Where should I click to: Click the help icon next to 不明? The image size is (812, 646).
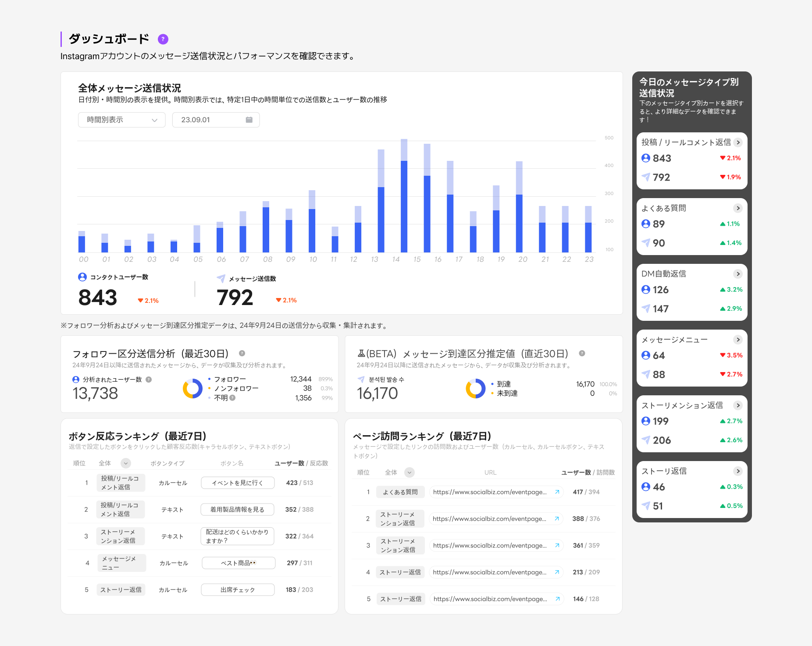coord(232,398)
